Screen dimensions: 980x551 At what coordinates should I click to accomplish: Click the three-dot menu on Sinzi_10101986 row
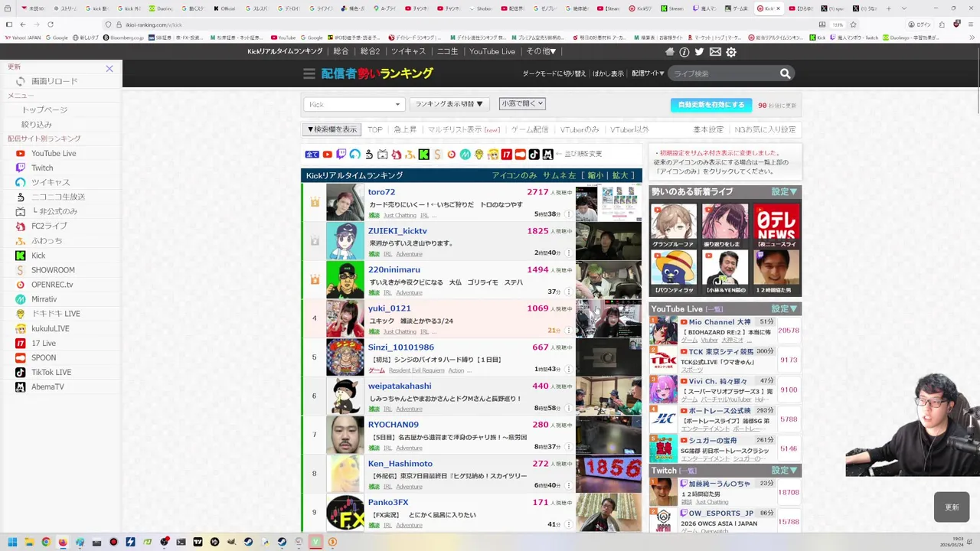click(x=568, y=369)
